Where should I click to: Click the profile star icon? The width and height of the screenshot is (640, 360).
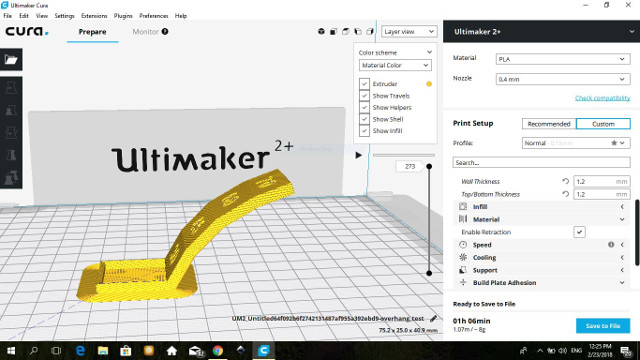pyautogui.click(x=614, y=143)
